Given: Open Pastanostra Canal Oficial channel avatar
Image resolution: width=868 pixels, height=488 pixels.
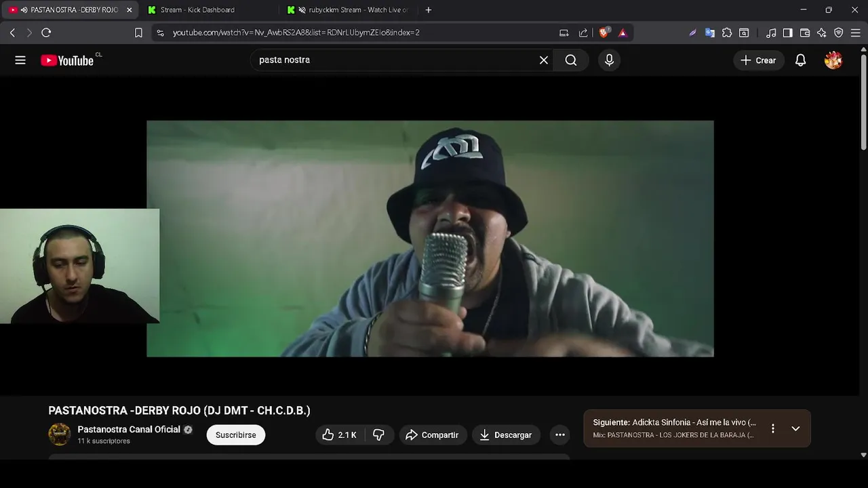Looking at the screenshot, I should click(60, 434).
